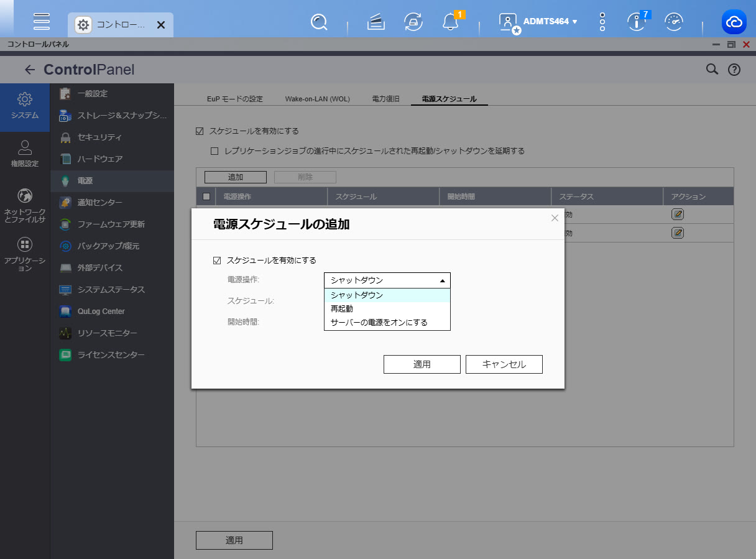This screenshot has height=559, width=756.
Task: Select 再起動 from power operation dropdown
Action: [x=342, y=309]
